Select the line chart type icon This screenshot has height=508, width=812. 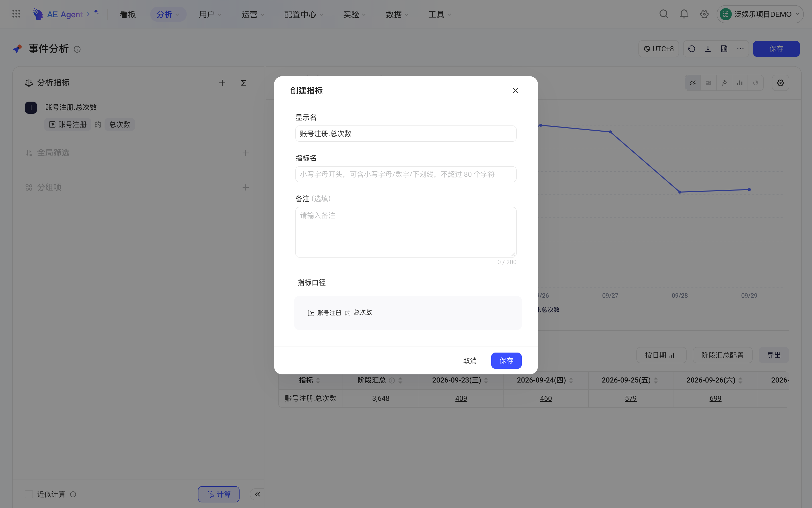pos(692,83)
